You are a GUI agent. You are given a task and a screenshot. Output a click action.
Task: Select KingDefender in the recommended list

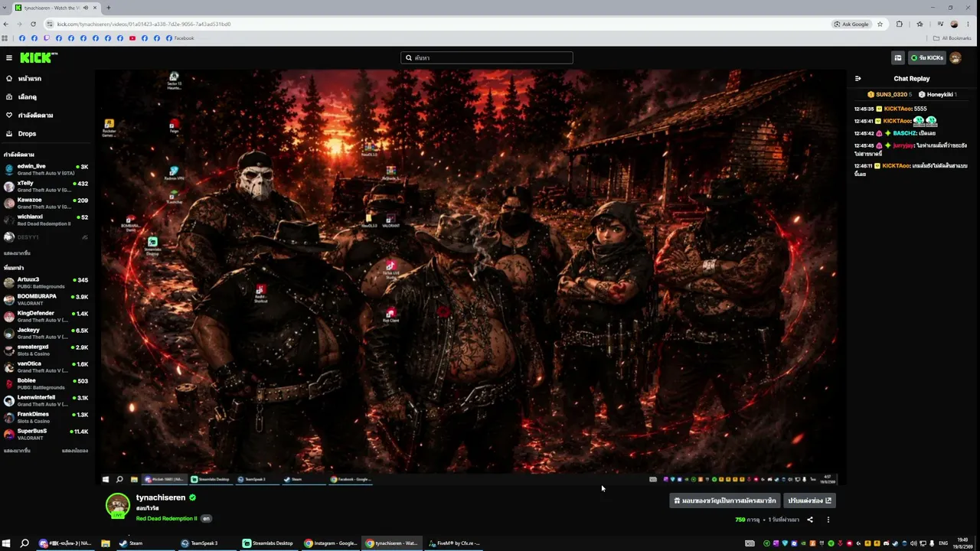[46, 316]
